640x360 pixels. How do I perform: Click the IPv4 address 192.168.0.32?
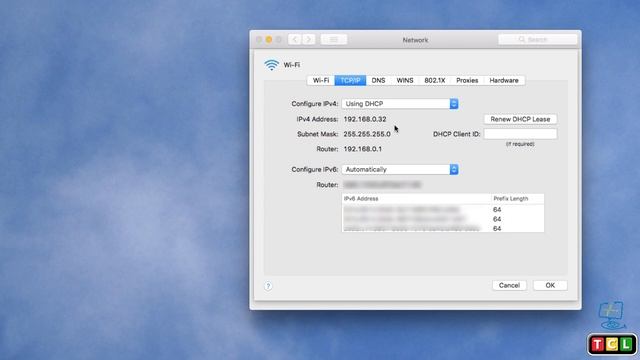(365, 119)
